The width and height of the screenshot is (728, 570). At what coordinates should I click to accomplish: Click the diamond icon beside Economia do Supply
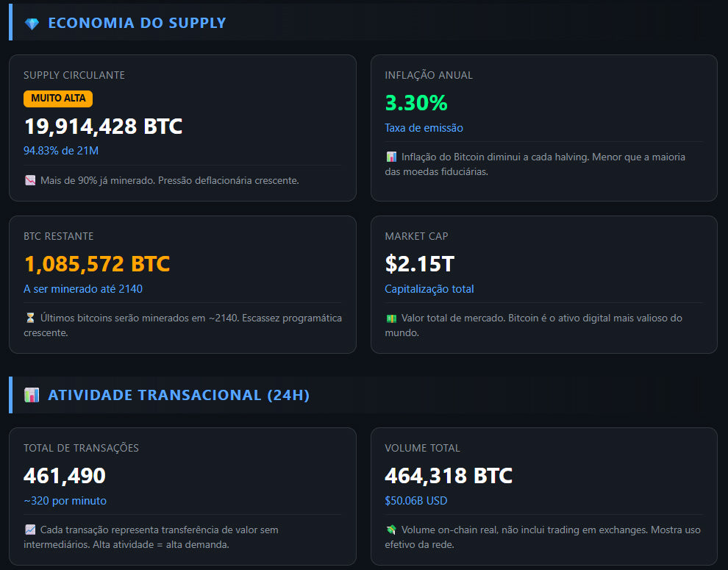pyautogui.click(x=32, y=24)
